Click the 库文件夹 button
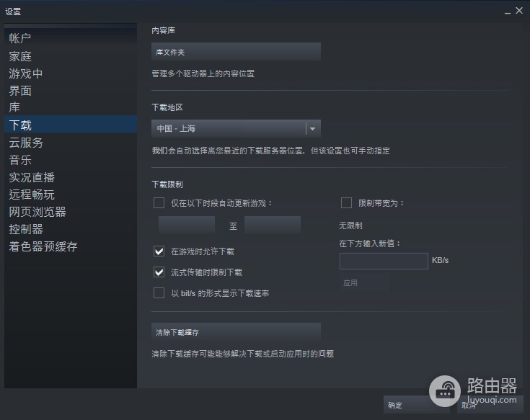530x420 pixels. tap(236, 52)
